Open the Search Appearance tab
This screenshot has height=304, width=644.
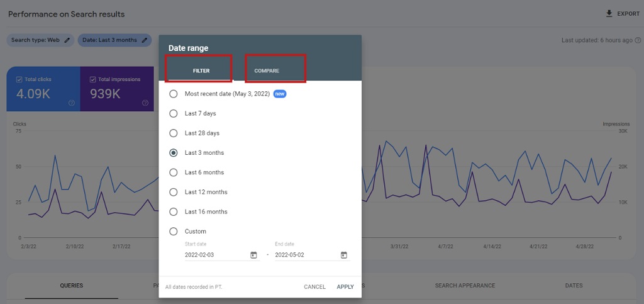click(465, 286)
